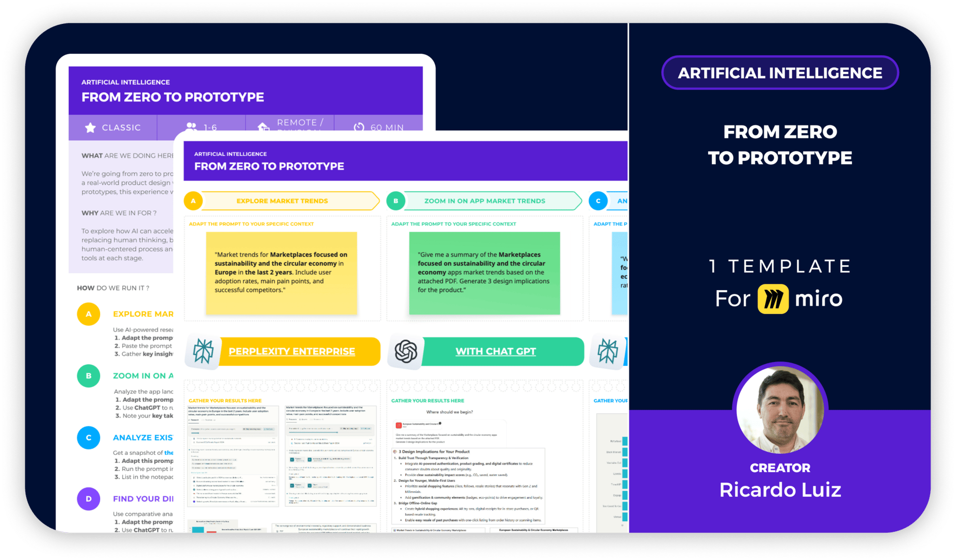Click the clock icon beside 60 MIN
956x560 pixels.
click(359, 127)
